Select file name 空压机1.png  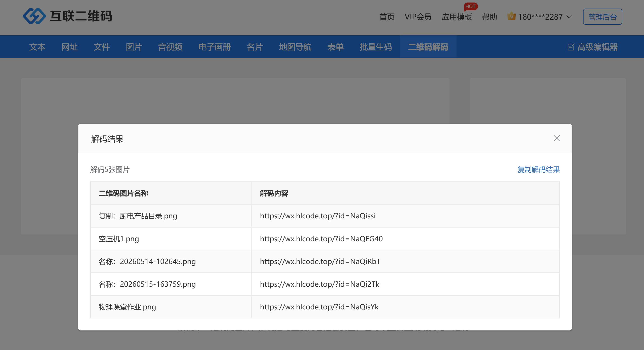click(119, 239)
